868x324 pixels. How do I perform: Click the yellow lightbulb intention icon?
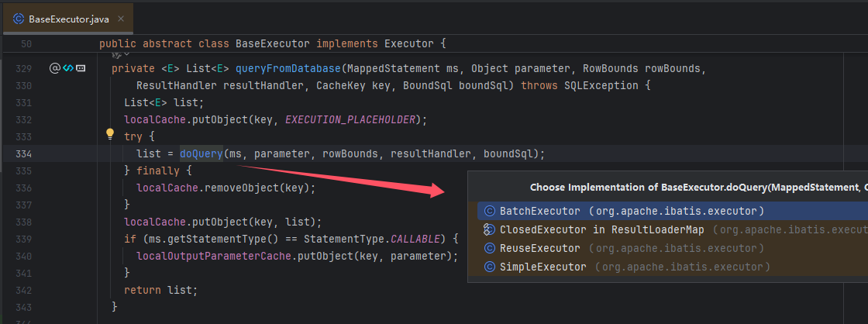[110, 134]
